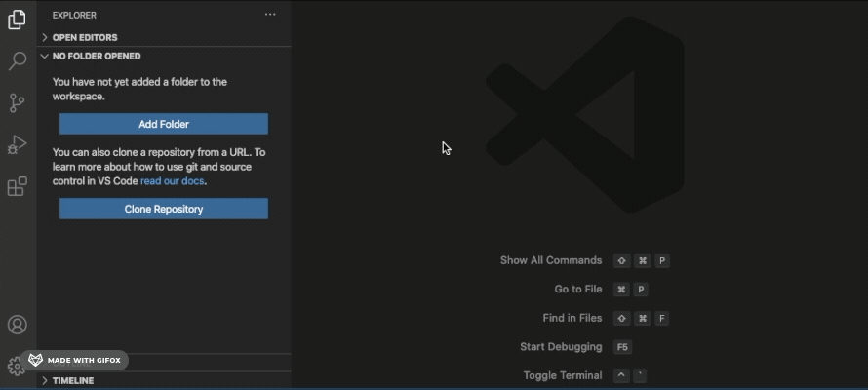Open the Extensions view icon
Screen dimensions: 868x390
tap(18, 186)
